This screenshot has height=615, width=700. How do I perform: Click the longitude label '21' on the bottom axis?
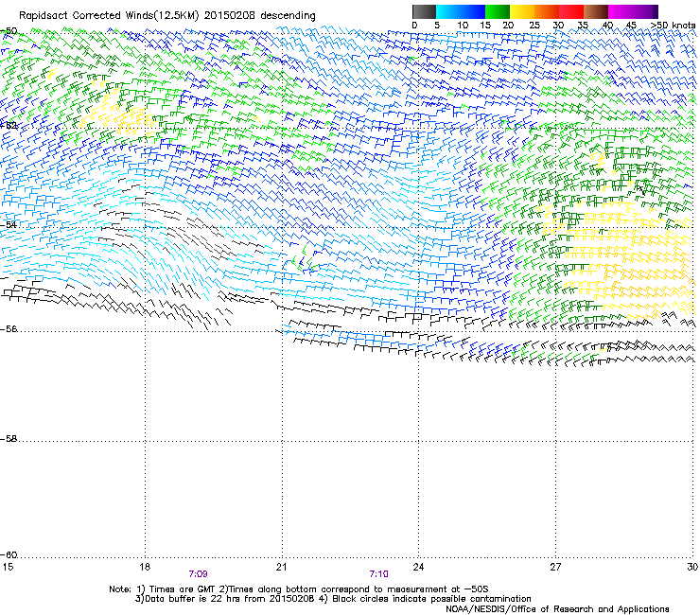click(x=281, y=567)
